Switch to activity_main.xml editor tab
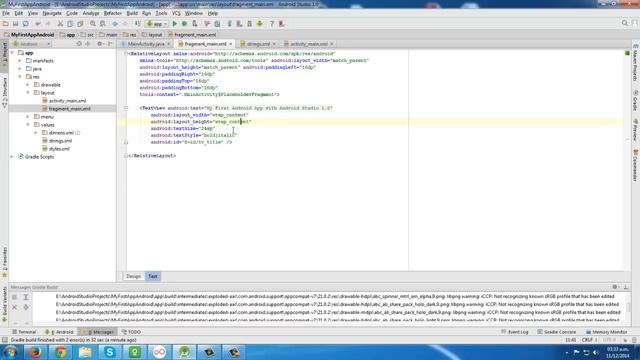 (x=309, y=44)
